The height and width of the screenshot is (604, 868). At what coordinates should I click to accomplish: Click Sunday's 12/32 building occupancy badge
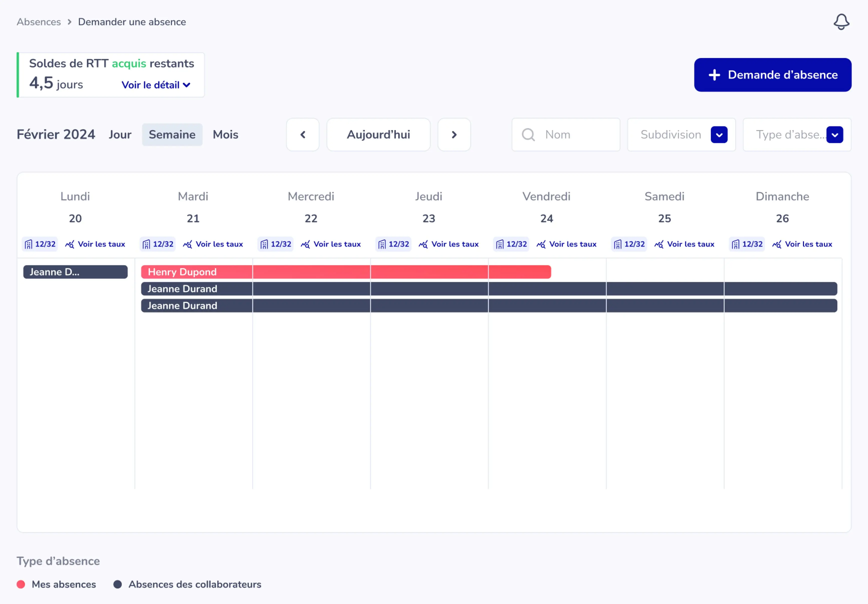[747, 244]
